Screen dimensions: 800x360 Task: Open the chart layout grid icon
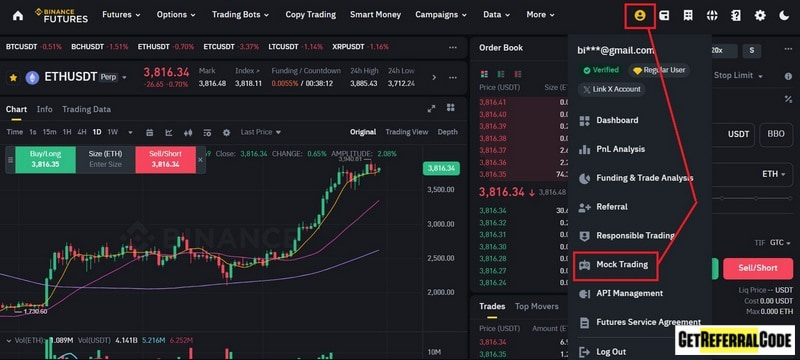click(x=450, y=108)
